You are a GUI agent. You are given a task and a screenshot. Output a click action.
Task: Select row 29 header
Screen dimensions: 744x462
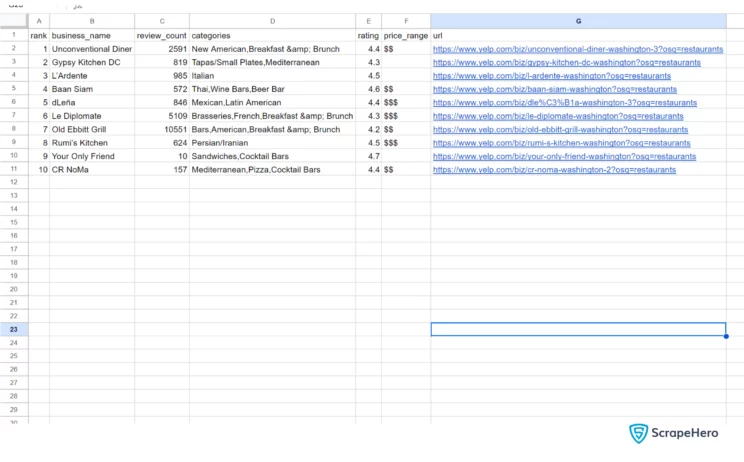coord(14,409)
